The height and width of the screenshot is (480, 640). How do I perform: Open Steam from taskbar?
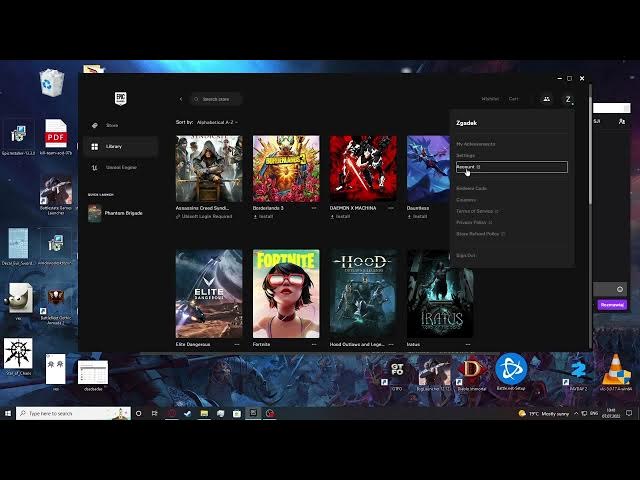[x=187, y=413]
